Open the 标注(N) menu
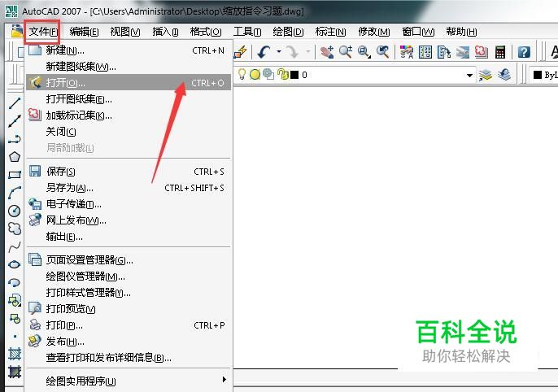The width and height of the screenshot is (558, 392). click(x=330, y=32)
